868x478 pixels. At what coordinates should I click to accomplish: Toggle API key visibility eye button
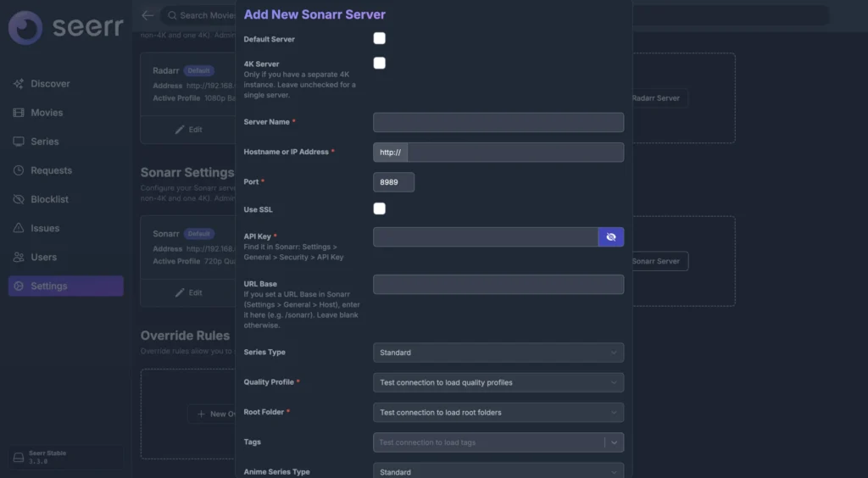pyautogui.click(x=611, y=236)
